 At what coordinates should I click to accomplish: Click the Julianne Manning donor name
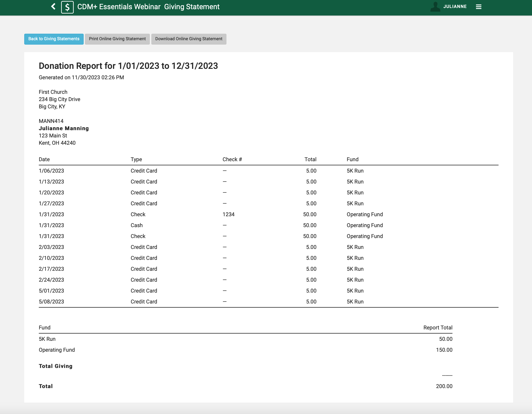[x=64, y=128]
